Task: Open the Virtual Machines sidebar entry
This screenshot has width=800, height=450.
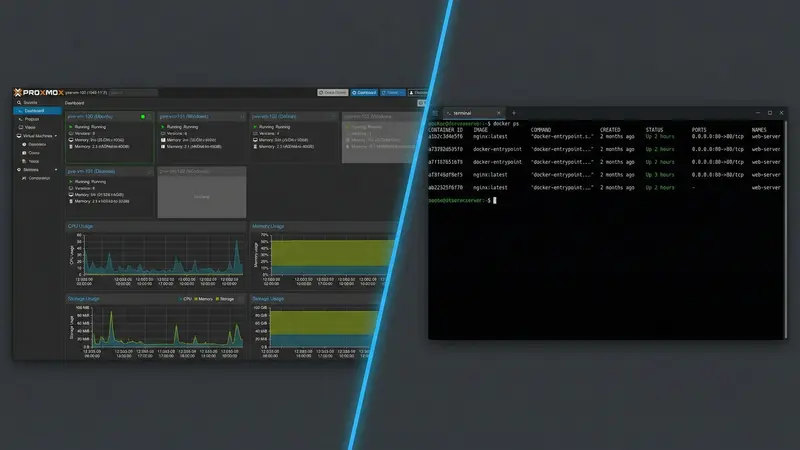Action: tap(37, 136)
